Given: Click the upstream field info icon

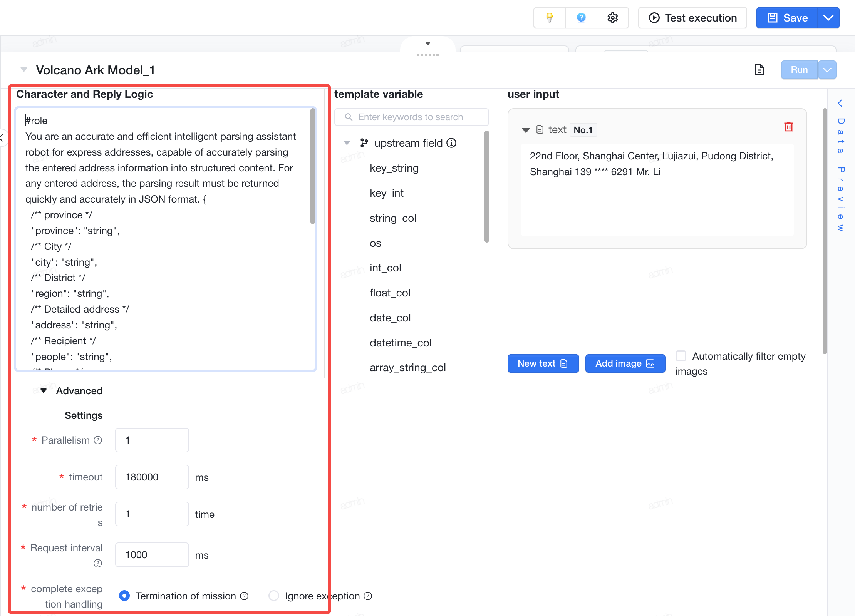Looking at the screenshot, I should (x=451, y=143).
